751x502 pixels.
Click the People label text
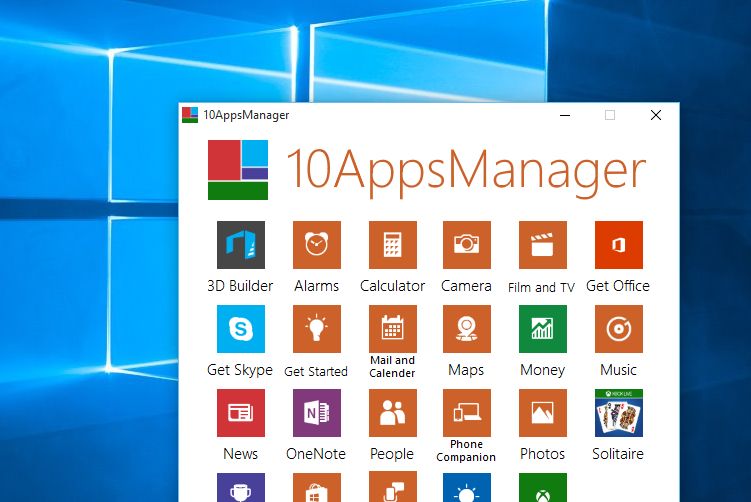pyautogui.click(x=392, y=454)
